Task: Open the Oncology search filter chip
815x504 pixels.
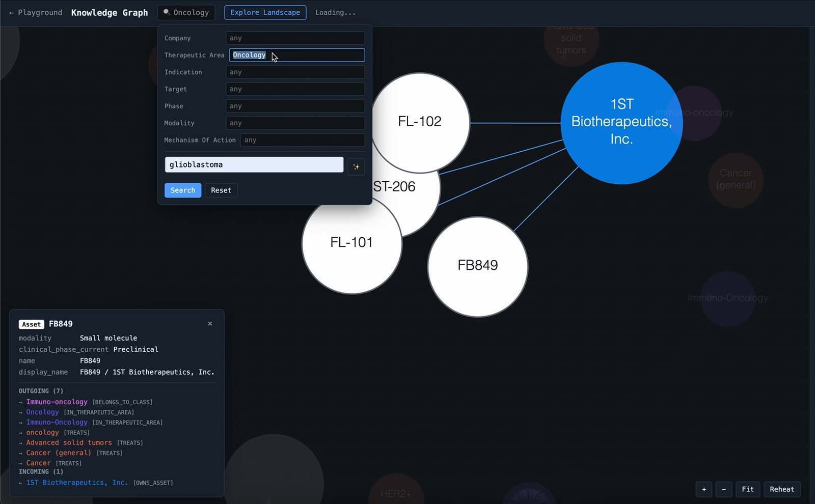Action: point(186,13)
